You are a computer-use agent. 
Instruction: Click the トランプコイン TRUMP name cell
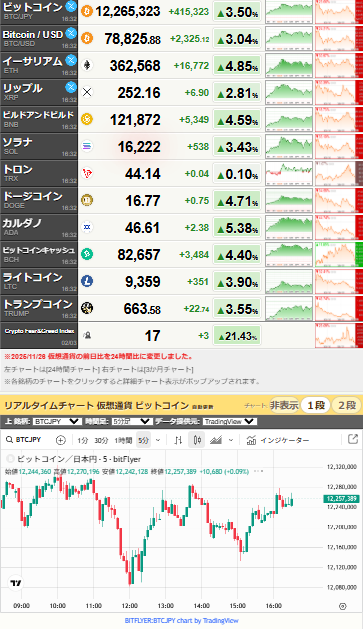point(39,308)
